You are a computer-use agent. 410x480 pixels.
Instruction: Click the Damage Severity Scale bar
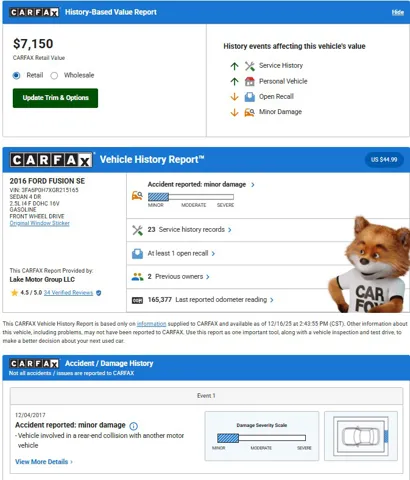261,438
